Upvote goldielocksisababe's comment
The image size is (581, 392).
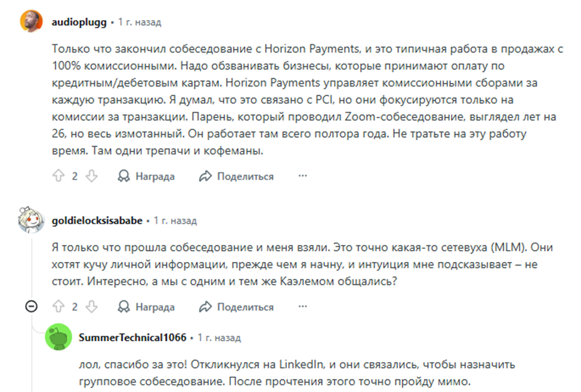[x=58, y=307]
